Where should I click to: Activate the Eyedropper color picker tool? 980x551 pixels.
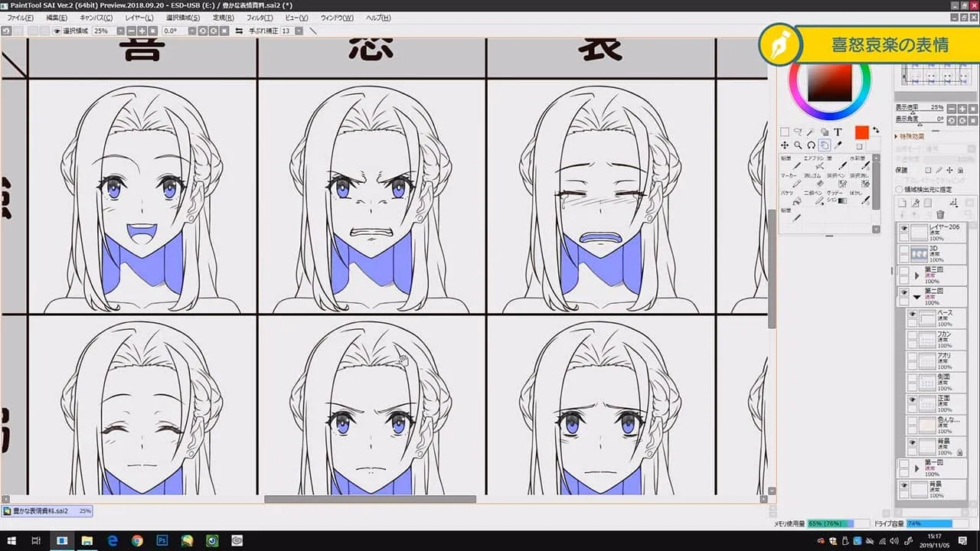coord(838,145)
